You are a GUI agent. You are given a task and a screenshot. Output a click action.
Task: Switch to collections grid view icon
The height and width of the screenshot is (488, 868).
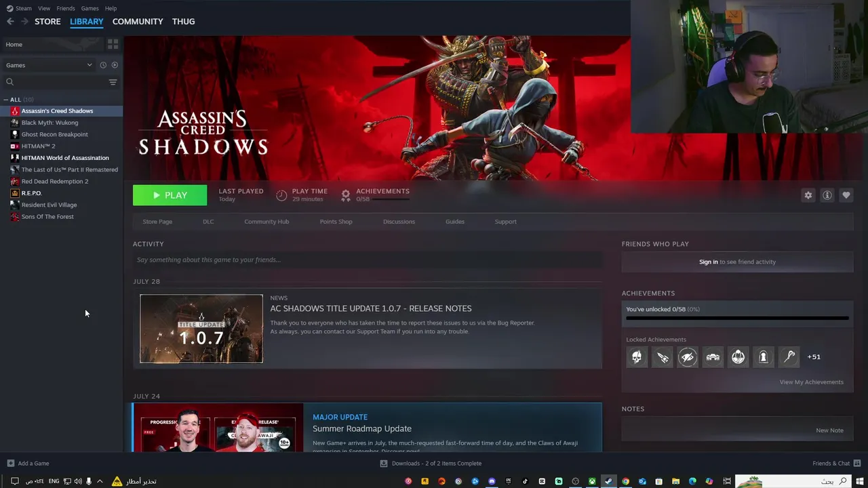coord(113,44)
